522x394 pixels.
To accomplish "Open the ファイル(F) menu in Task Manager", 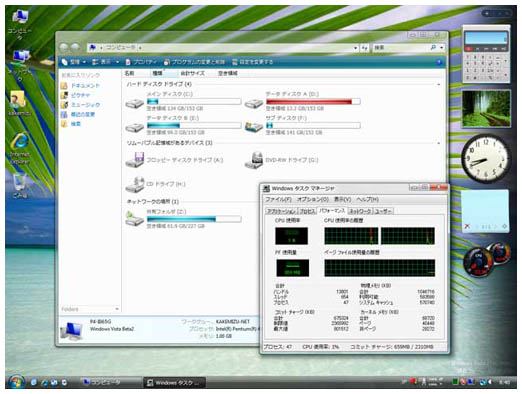I will 278,199.
